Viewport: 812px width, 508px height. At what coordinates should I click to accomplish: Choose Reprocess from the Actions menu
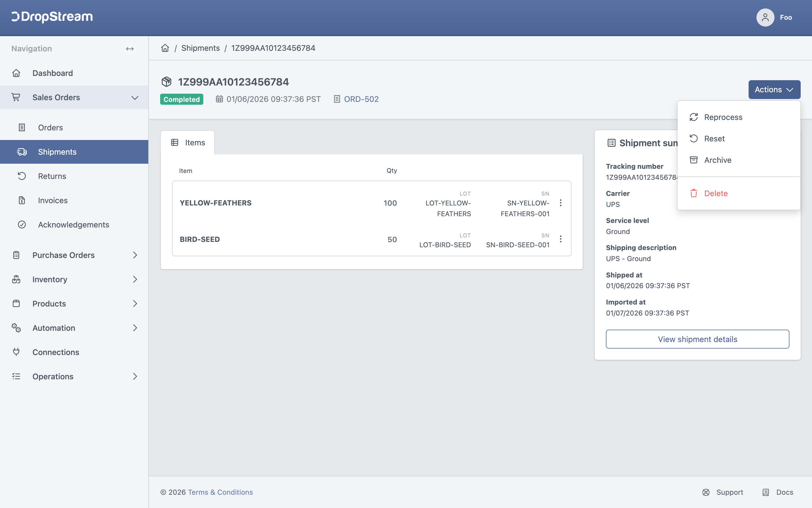pyautogui.click(x=739, y=117)
